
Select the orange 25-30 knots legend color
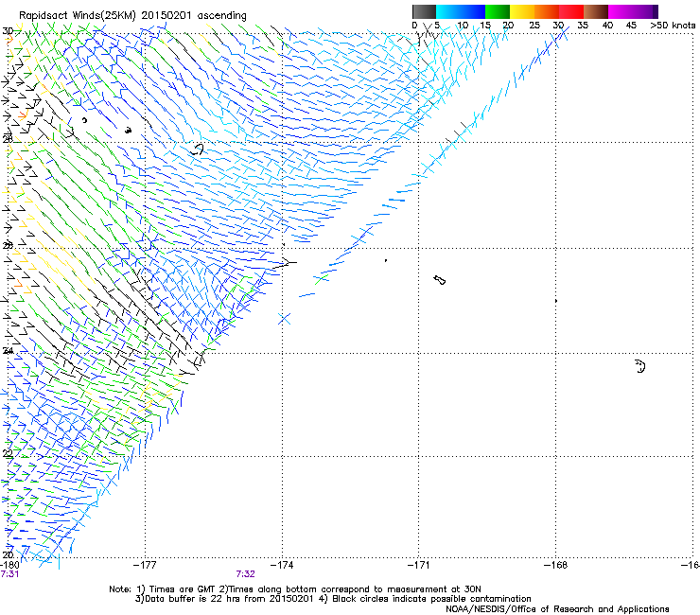coord(547,11)
